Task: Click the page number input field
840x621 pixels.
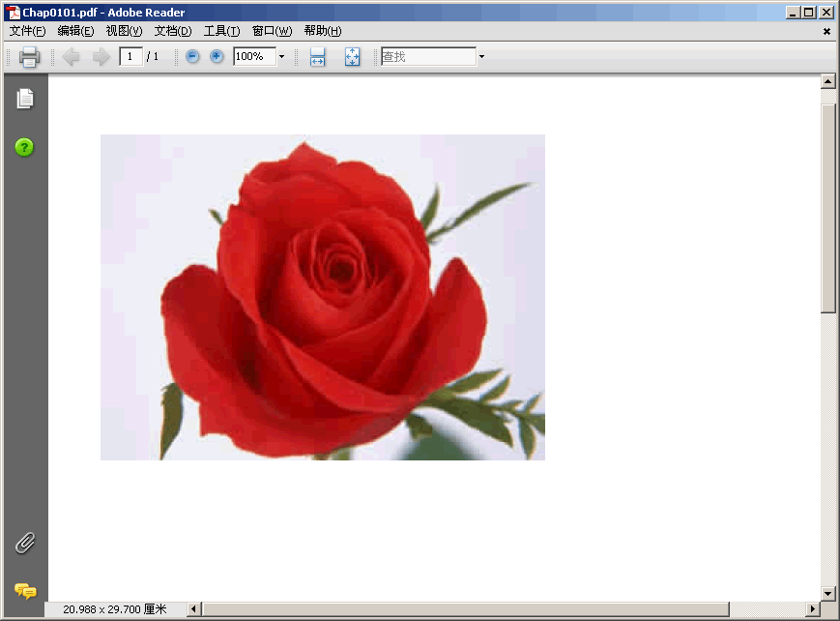Action: (130, 56)
